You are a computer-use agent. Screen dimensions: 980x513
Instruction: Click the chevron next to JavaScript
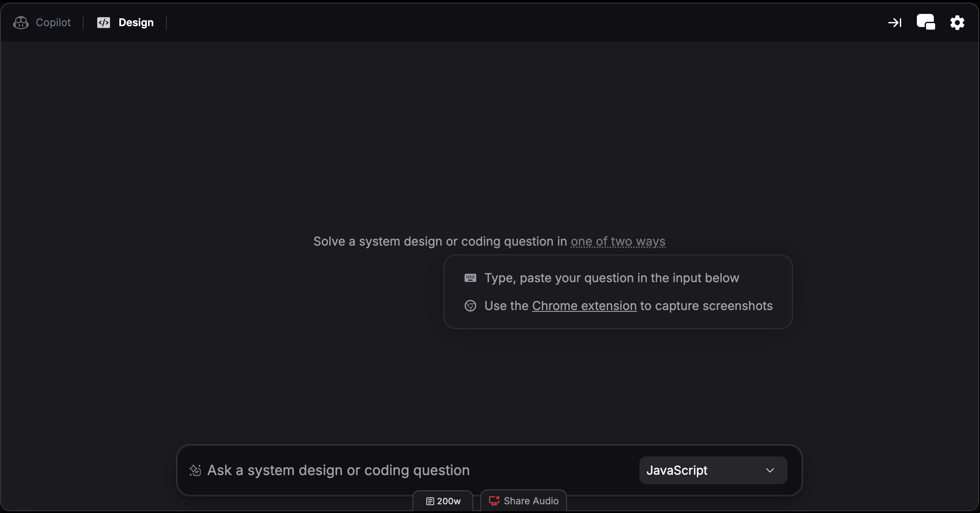770,470
